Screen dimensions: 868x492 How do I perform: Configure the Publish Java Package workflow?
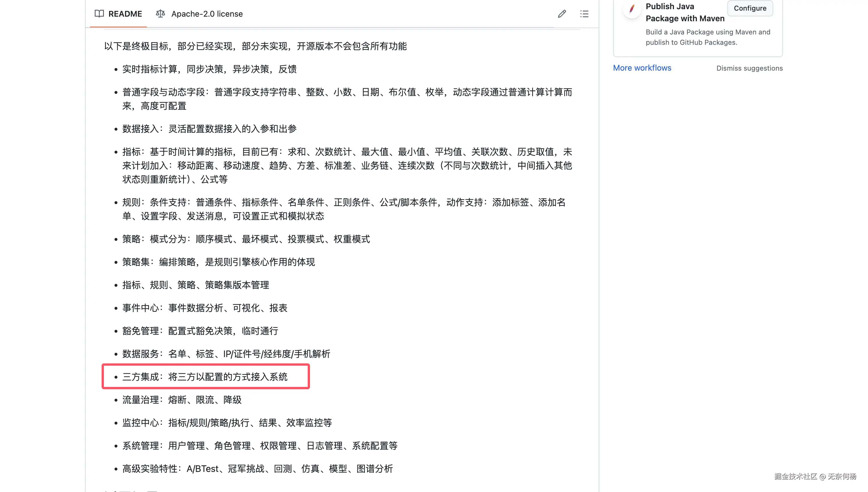pyautogui.click(x=750, y=8)
